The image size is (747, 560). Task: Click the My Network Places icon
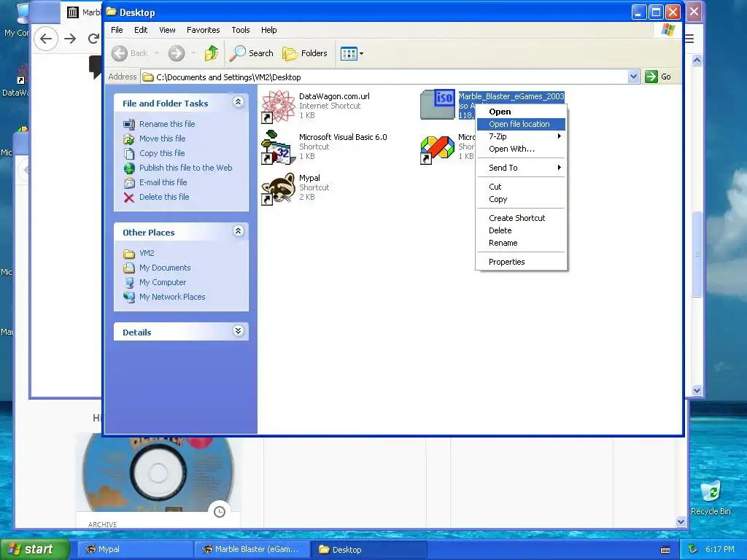[129, 297]
